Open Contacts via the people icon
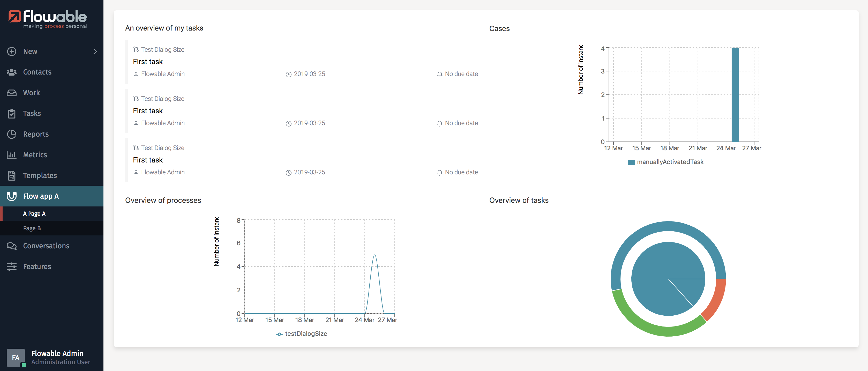Viewport: 868px width, 371px height. click(11, 72)
